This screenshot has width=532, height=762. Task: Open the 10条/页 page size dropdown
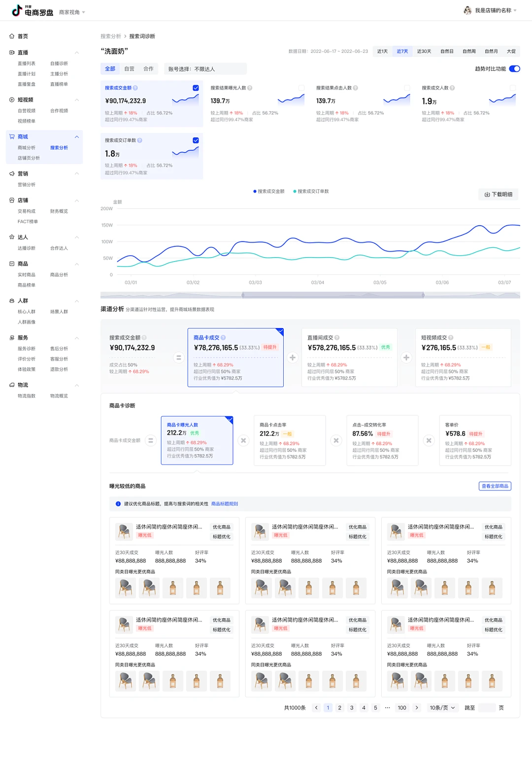pyautogui.click(x=442, y=708)
